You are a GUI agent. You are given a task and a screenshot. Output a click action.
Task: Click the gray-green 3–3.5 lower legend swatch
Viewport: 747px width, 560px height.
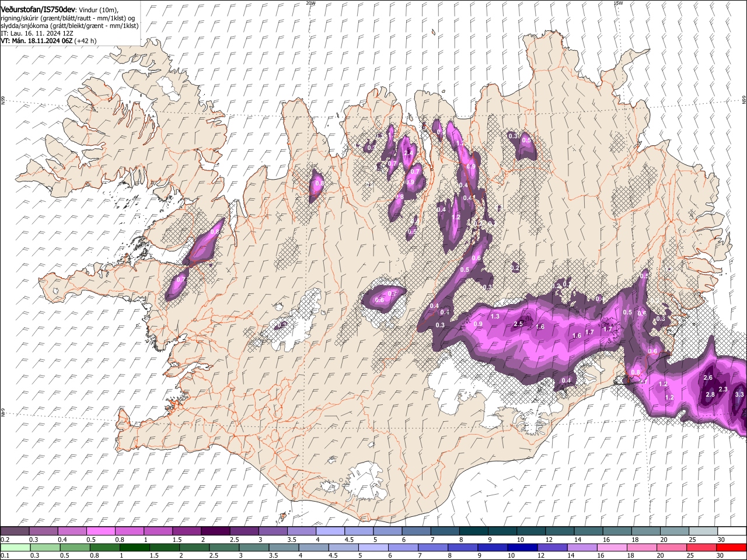click(x=253, y=547)
